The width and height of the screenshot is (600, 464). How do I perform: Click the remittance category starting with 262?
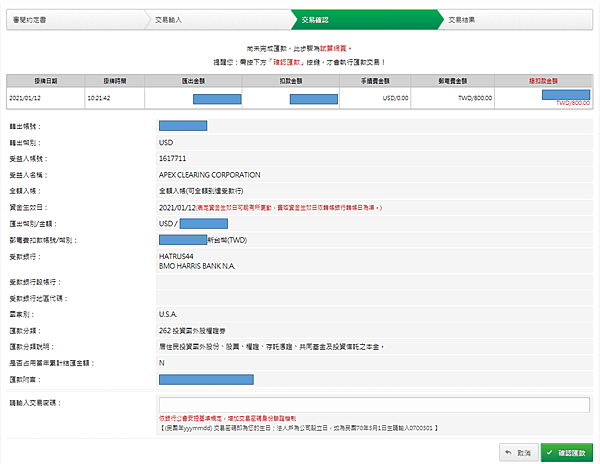click(x=192, y=331)
